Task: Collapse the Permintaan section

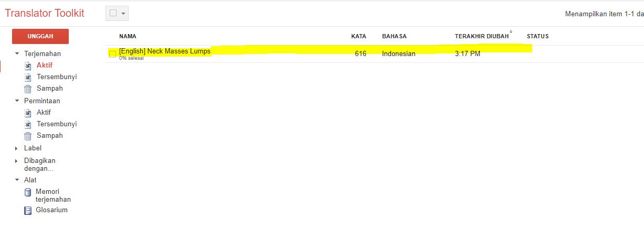Action: [x=17, y=101]
